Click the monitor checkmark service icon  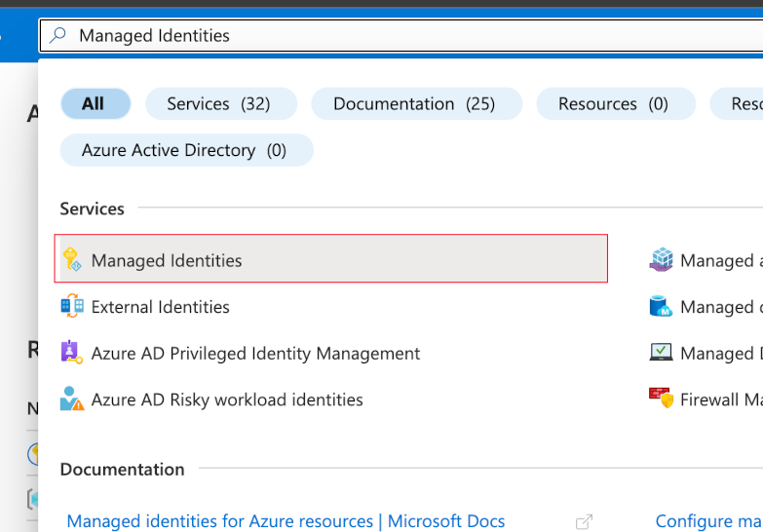click(662, 353)
